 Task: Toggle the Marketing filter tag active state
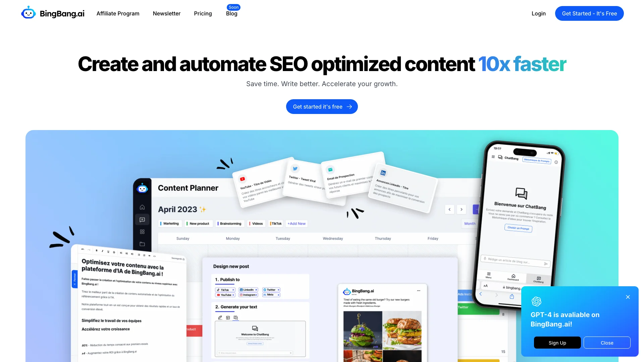[170, 223]
